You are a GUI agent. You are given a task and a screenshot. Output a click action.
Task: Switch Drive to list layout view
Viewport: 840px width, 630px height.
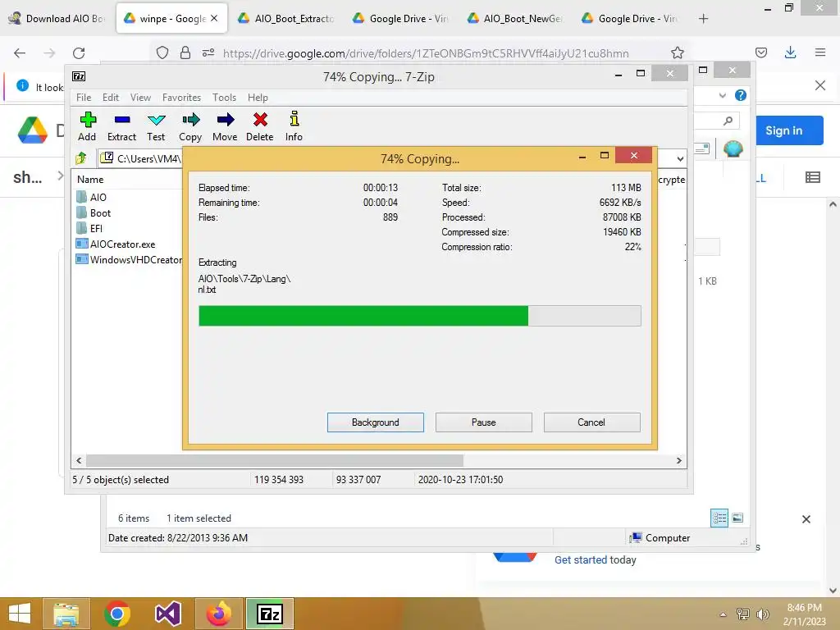pos(813,177)
